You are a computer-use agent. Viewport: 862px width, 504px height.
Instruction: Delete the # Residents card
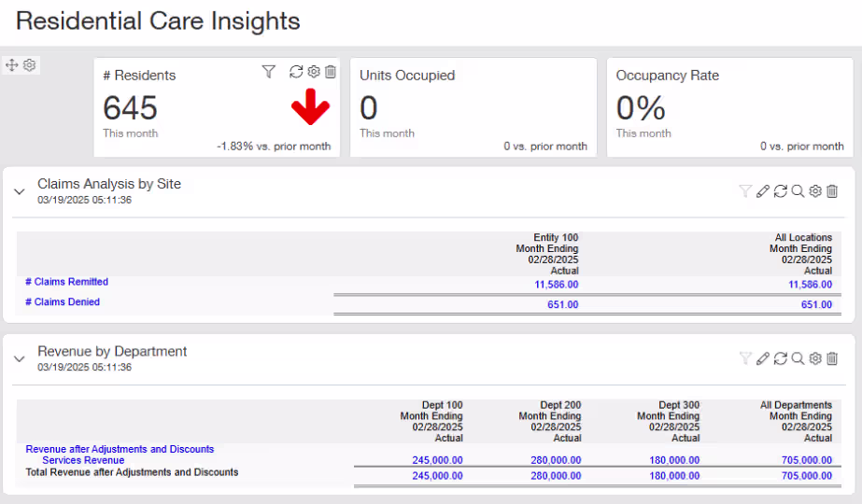click(x=330, y=72)
